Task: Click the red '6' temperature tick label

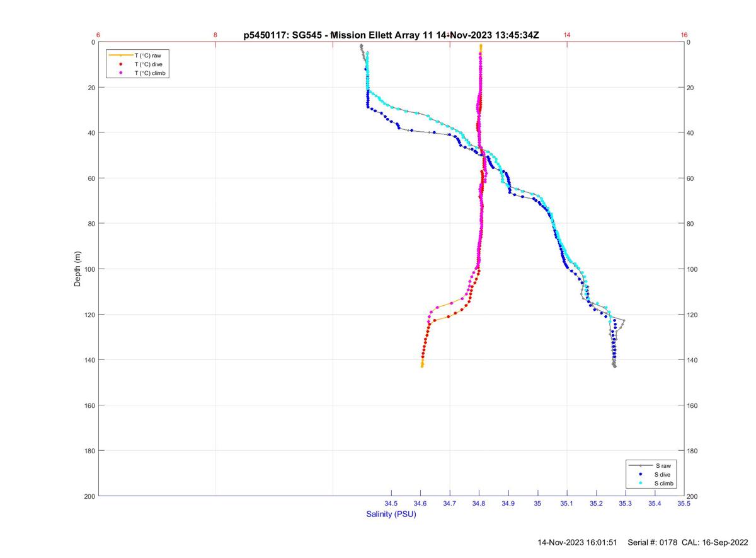Action: click(98, 35)
